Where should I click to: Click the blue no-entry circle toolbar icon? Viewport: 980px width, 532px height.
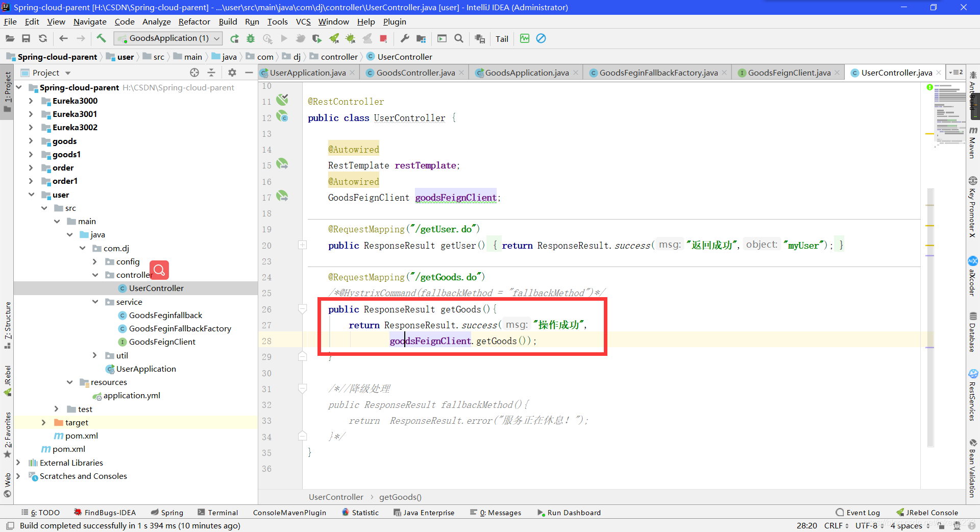541,38
